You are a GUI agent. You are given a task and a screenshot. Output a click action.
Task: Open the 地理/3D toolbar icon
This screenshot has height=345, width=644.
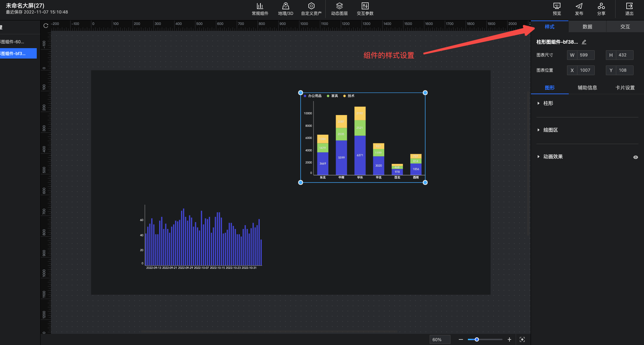[x=285, y=9]
